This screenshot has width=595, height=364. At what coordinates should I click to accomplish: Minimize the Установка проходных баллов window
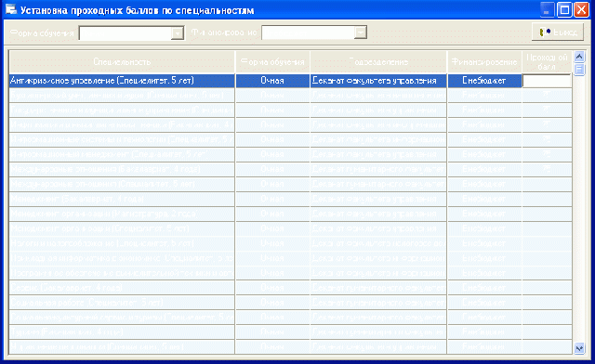547,10
